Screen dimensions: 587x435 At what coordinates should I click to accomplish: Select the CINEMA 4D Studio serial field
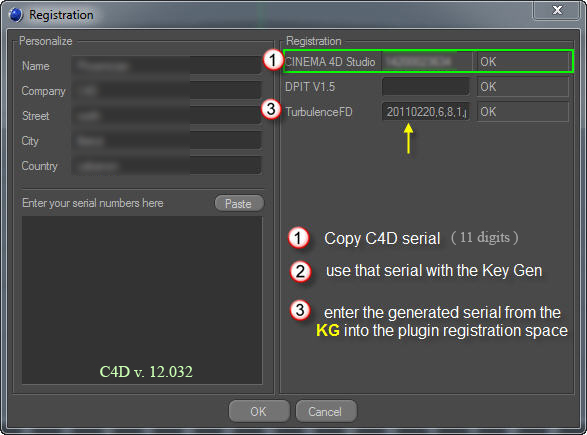click(426, 61)
